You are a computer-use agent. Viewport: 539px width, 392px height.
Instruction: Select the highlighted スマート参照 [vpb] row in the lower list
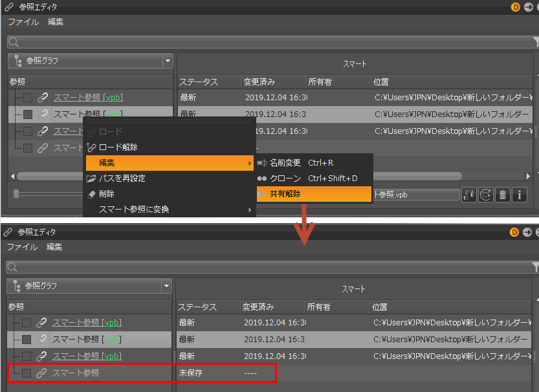(89, 340)
